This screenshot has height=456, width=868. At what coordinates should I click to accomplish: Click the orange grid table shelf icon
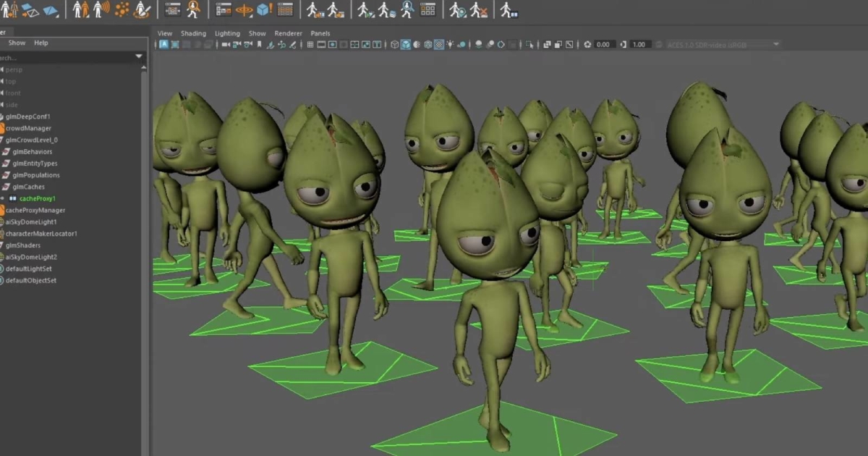point(286,9)
